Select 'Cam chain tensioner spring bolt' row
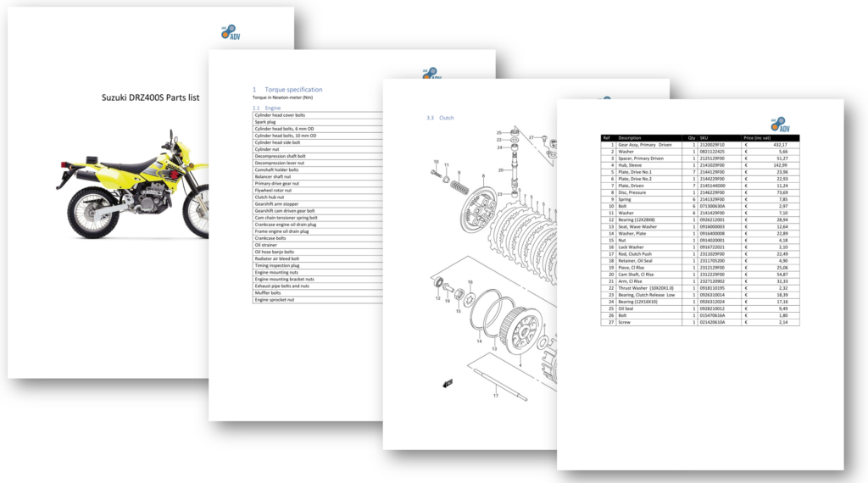 pos(318,218)
